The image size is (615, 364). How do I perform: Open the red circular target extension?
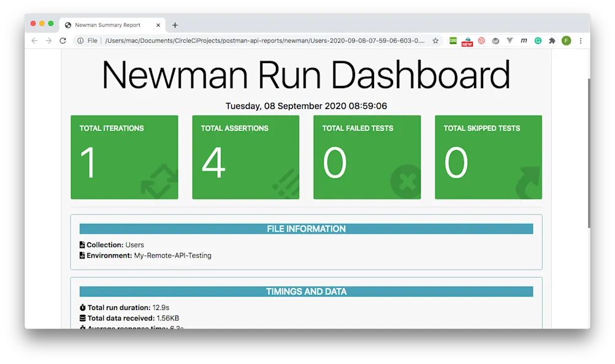coord(481,40)
